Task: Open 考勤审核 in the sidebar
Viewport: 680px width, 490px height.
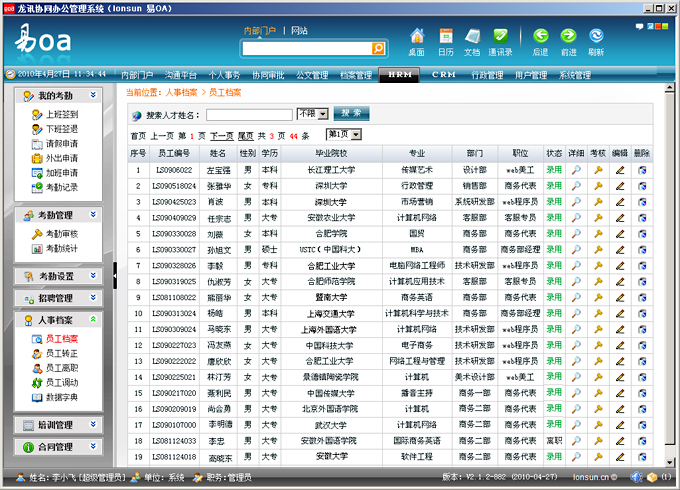Action: [55, 234]
